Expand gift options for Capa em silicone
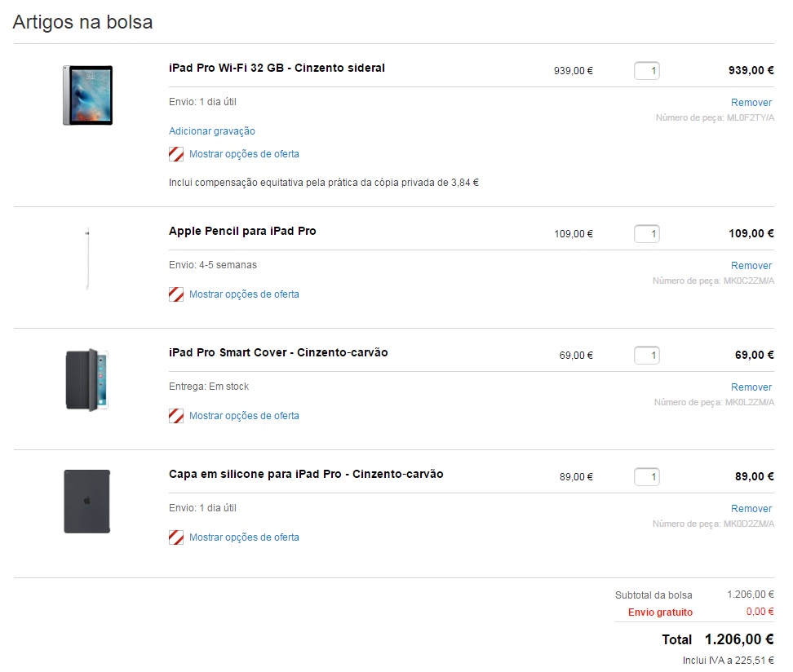Viewport: 793px width, 672px height. click(x=244, y=537)
